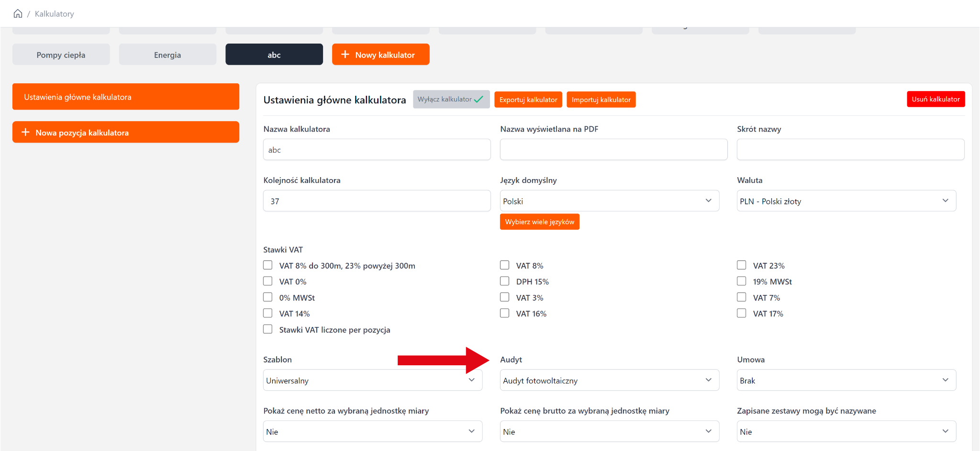Screen dimensions: 980x451
Task: Click the home icon in breadcrumb
Action: pyautogui.click(x=18, y=13)
